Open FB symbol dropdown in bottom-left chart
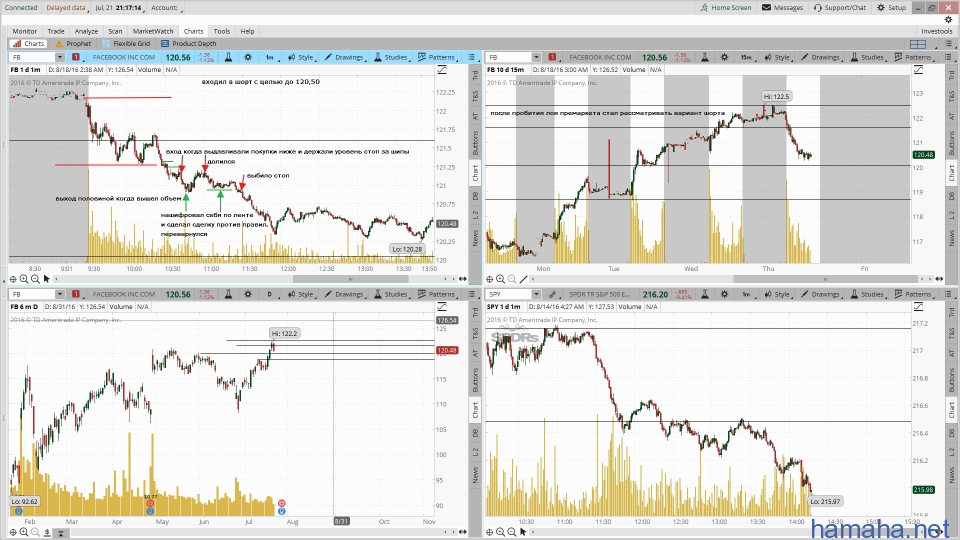Image resolution: width=960 pixels, height=540 pixels. 59,294
